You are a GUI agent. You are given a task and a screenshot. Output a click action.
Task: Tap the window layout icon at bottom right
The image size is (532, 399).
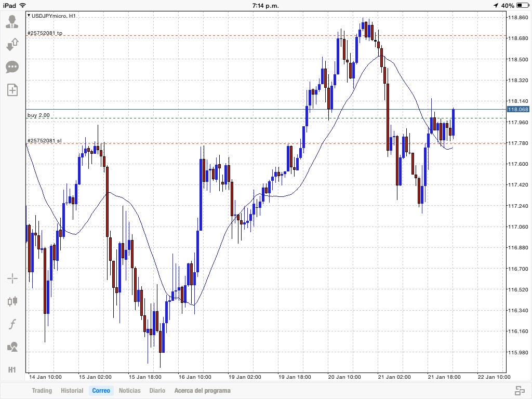pyautogui.click(x=520, y=391)
